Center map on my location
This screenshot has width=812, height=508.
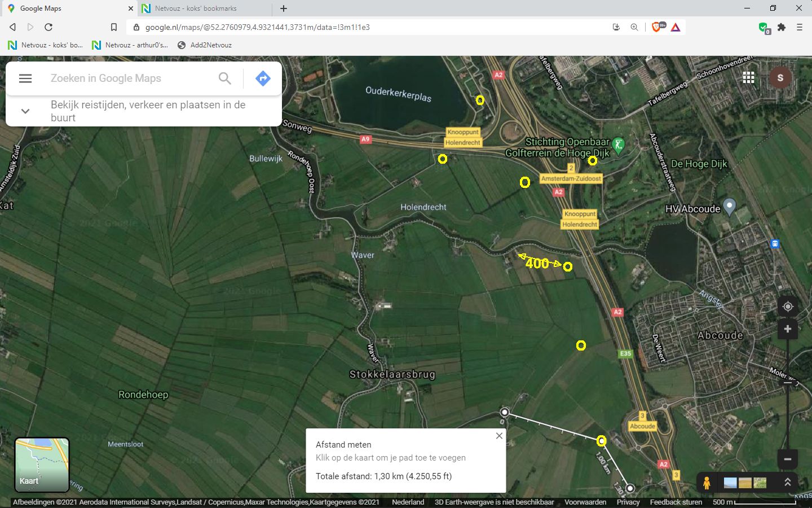pyautogui.click(x=788, y=306)
